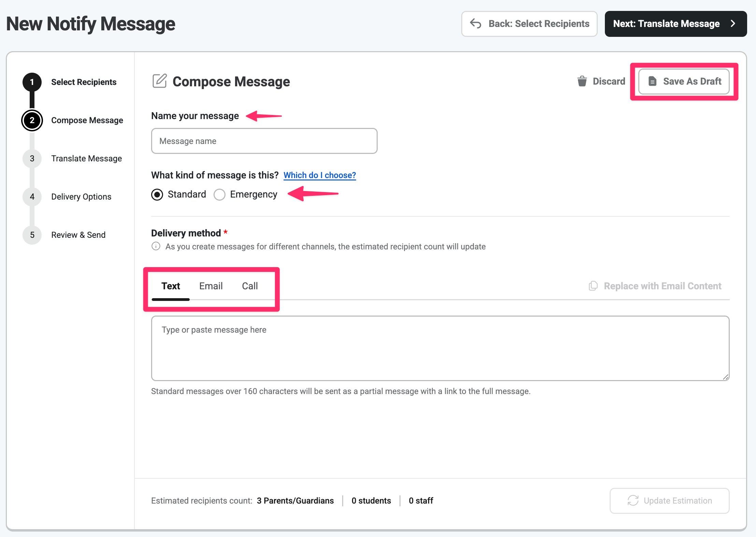756x537 pixels.
Task: Click the chevron on Next: Translate Message
Action: (x=733, y=24)
